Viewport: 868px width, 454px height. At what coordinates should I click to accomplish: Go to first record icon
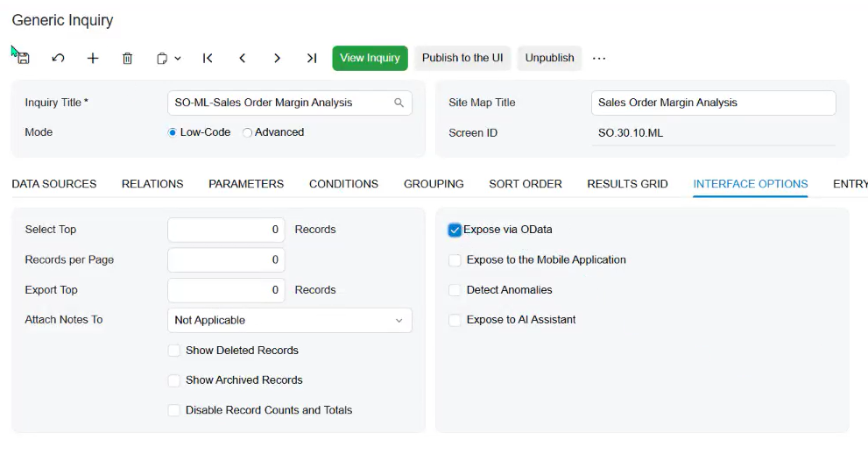(208, 58)
